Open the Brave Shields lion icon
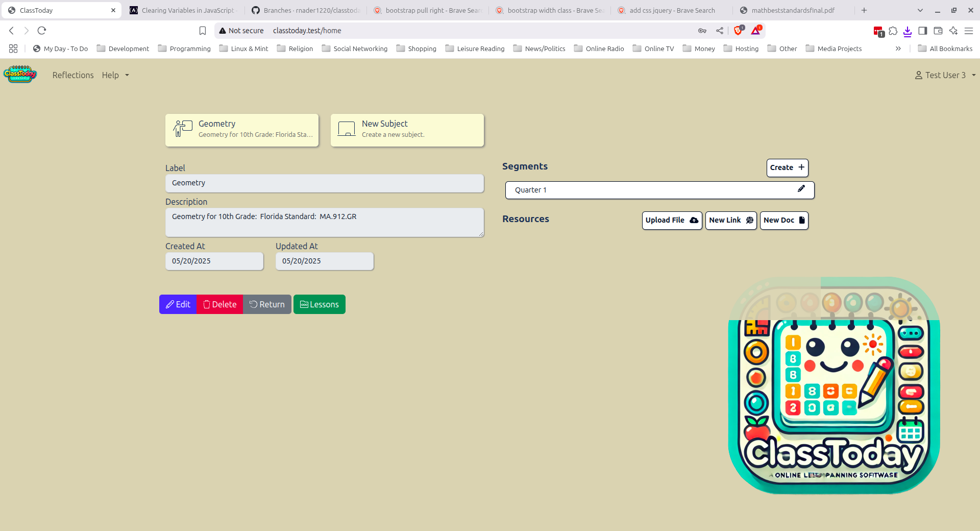Viewport: 980px width, 531px height. [x=738, y=31]
